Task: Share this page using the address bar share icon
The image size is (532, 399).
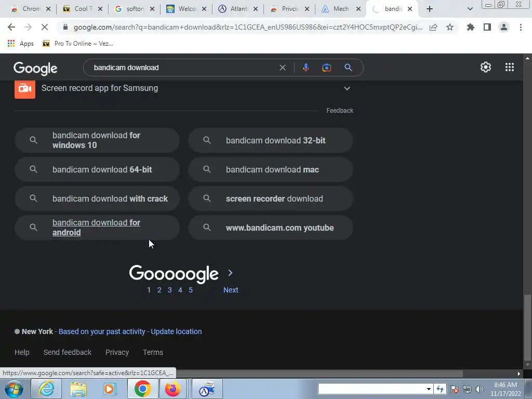Action: coord(433,28)
